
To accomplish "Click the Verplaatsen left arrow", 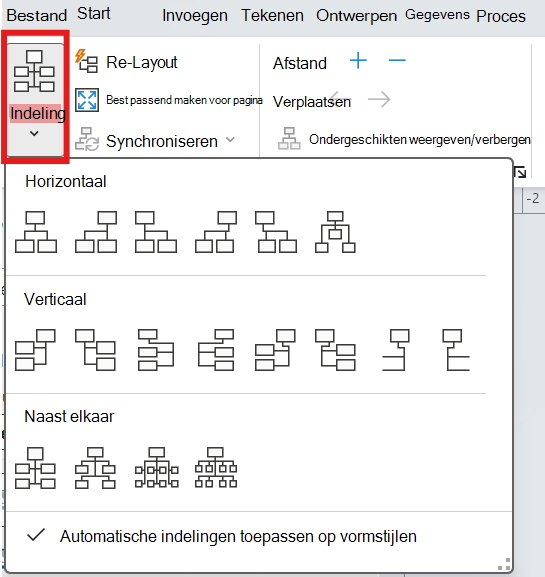I will tap(339, 99).
